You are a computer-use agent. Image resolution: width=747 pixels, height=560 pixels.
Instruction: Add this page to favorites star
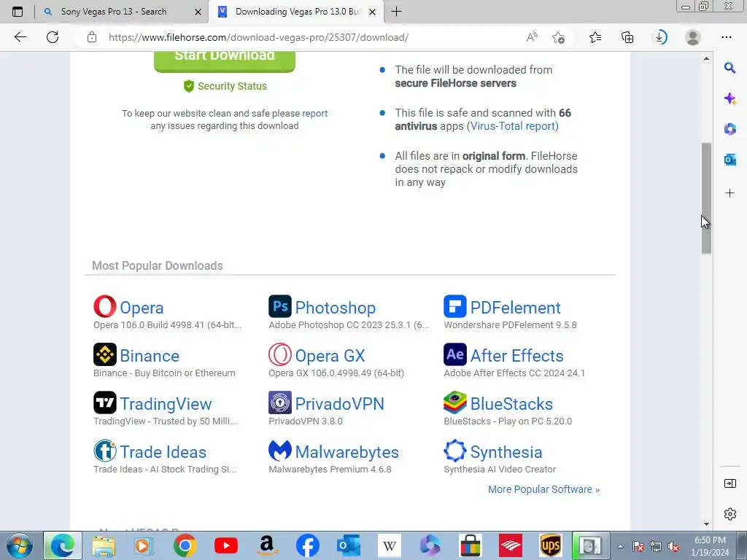pyautogui.click(x=558, y=37)
